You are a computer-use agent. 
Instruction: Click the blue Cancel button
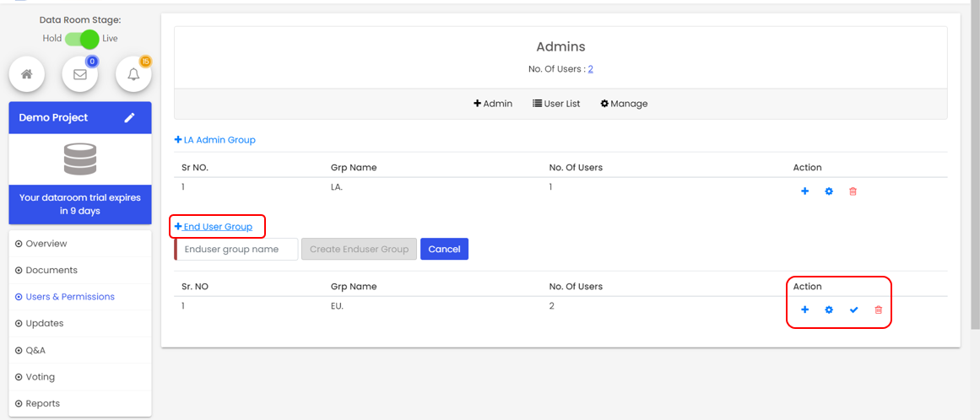(x=444, y=249)
